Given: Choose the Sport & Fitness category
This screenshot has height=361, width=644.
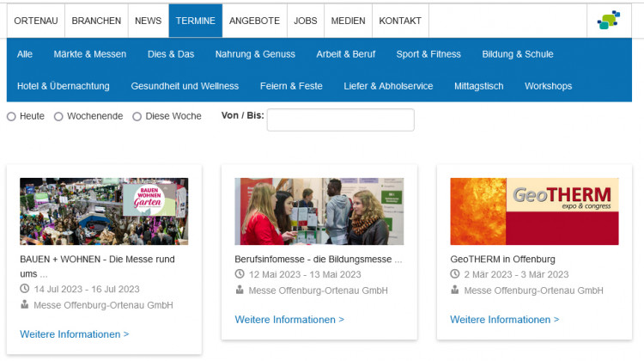Looking at the screenshot, I should (428, 54).
